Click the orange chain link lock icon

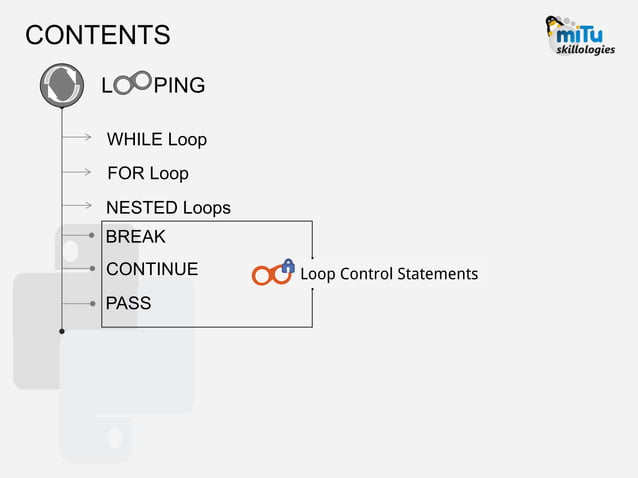coord(273,272)
